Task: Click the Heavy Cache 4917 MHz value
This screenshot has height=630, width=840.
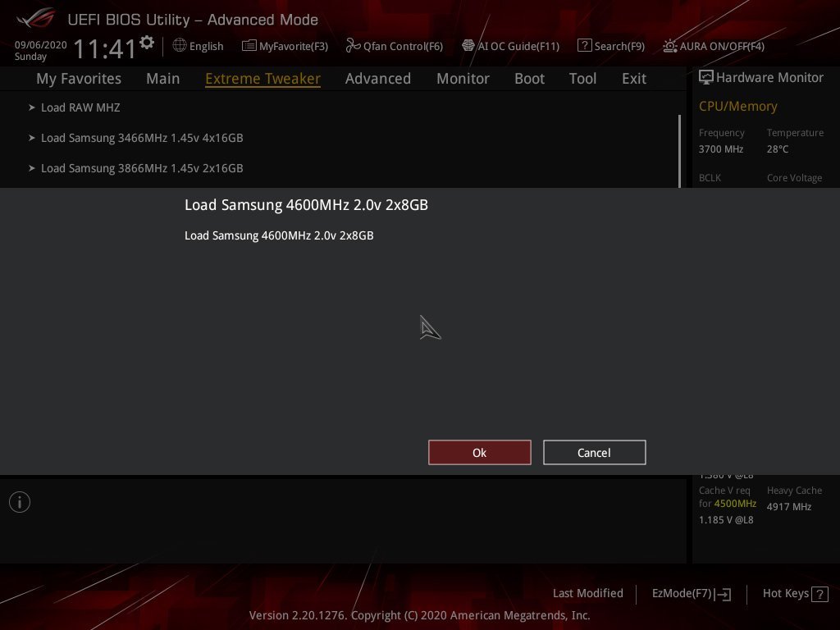Action: (x=788, y=507)
